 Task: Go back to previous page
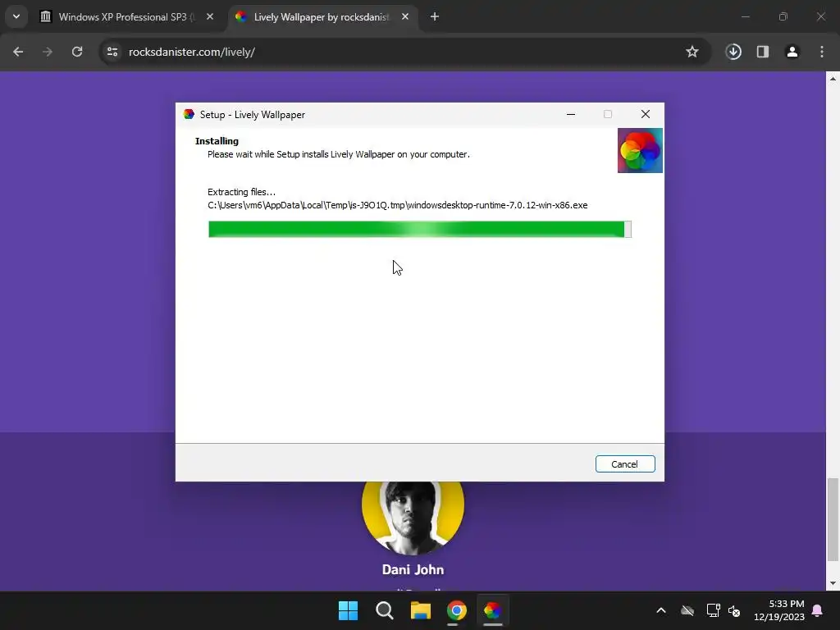pyautogui.click(x=18, y=52)
